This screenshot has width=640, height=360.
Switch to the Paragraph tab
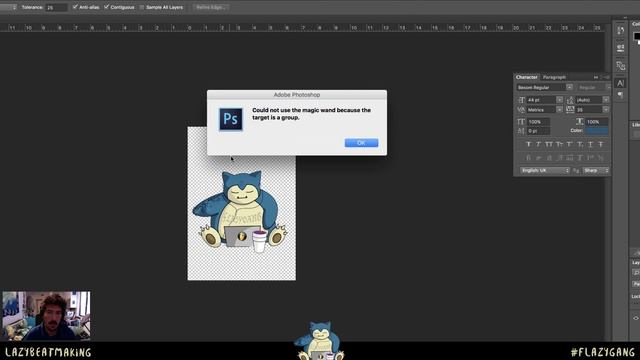554,77
